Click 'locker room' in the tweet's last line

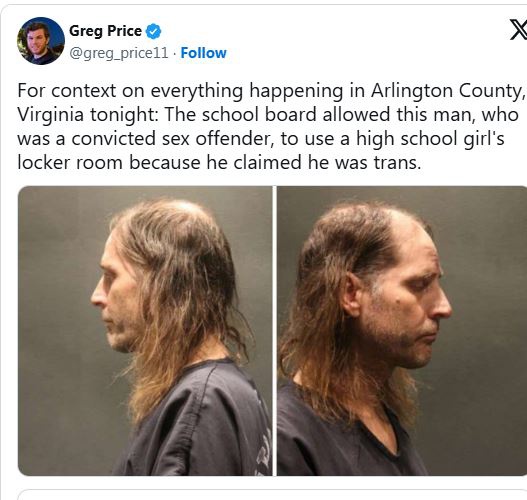(70, 163)
